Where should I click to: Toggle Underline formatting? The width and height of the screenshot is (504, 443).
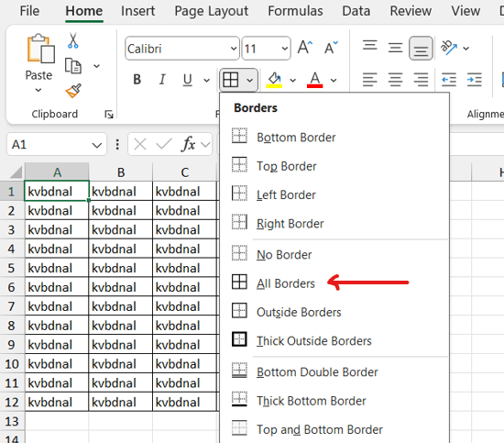tap(187, 80)
